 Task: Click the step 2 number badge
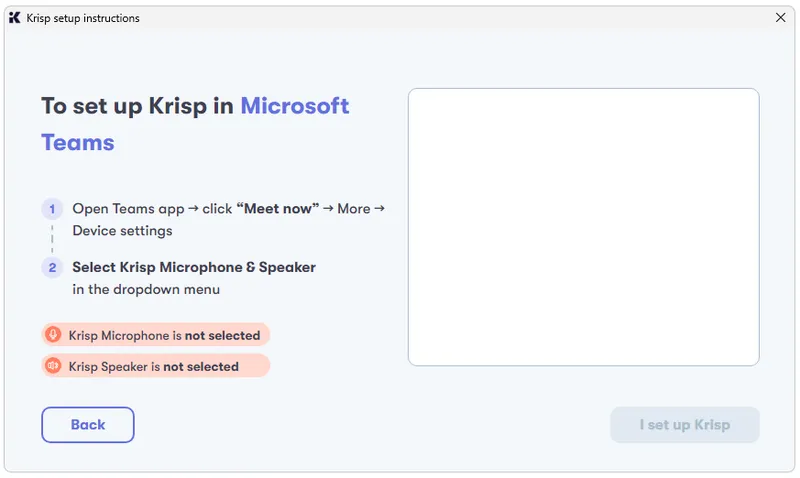(x=52, y=267)
